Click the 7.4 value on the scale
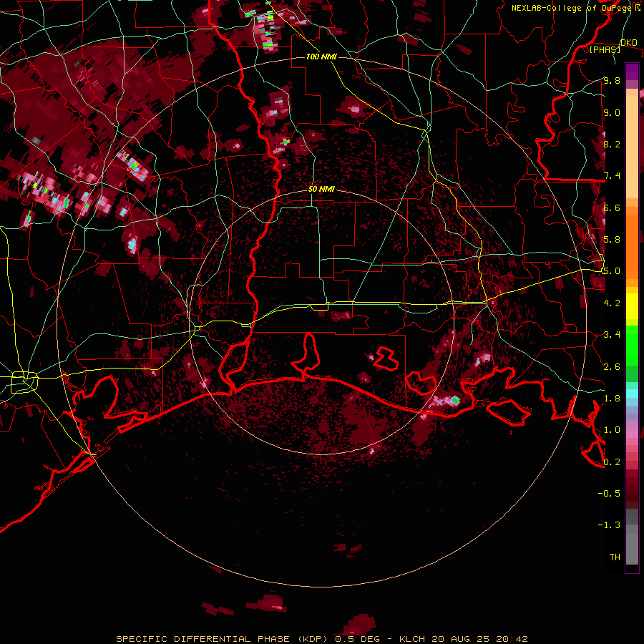 pyautogui.click(x=612, y=176)
